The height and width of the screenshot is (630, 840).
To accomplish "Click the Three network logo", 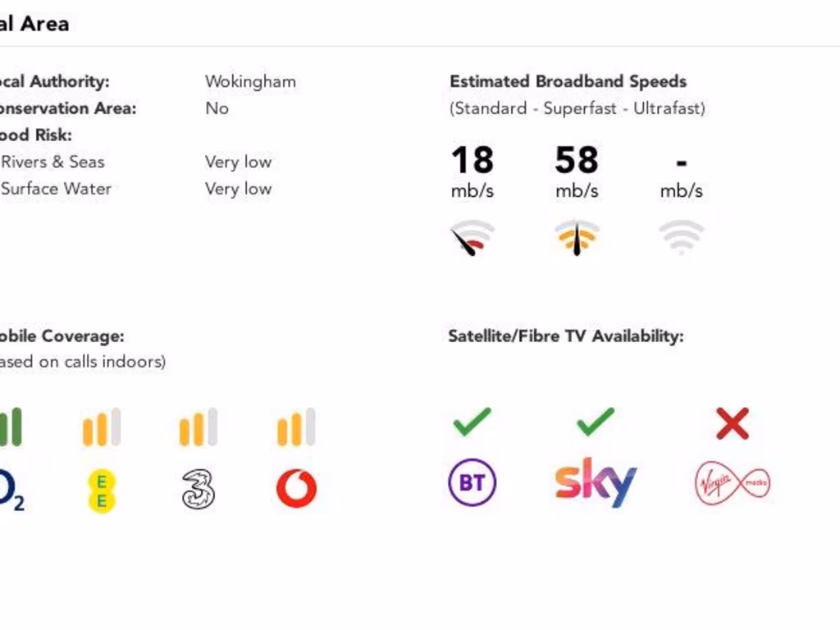I will coord(199,489).
